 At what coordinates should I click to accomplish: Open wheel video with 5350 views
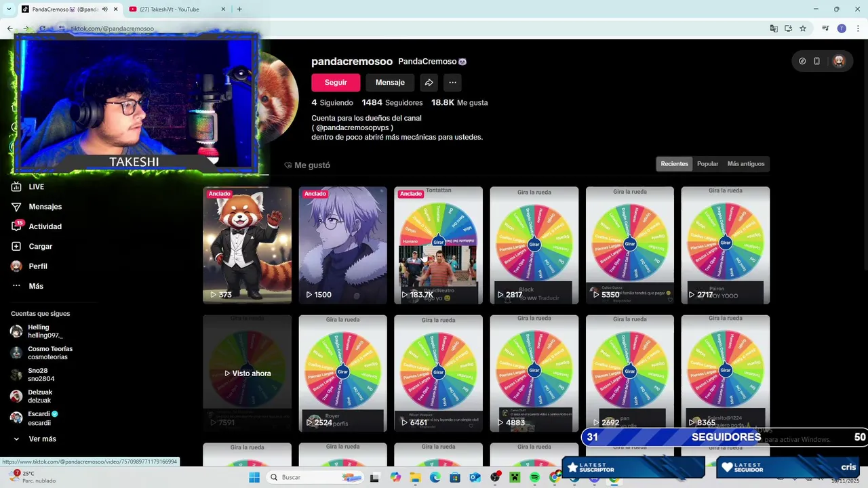click(x=629, y=245)
